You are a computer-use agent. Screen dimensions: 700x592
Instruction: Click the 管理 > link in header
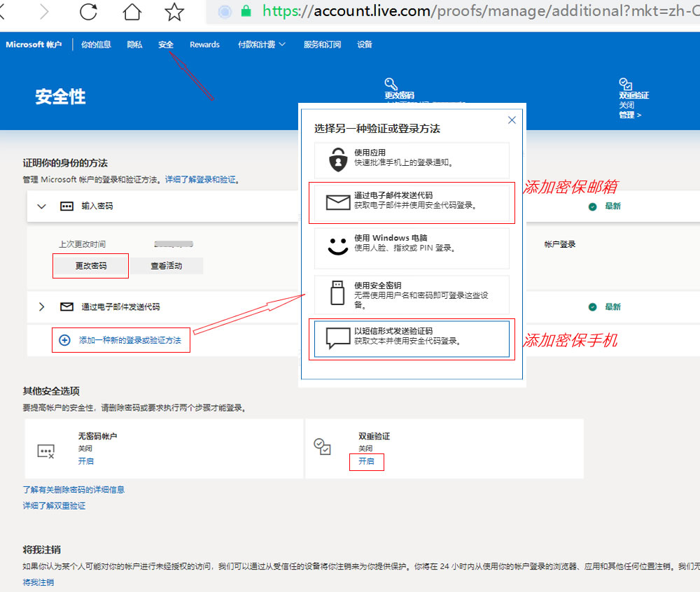coord(630,115)
